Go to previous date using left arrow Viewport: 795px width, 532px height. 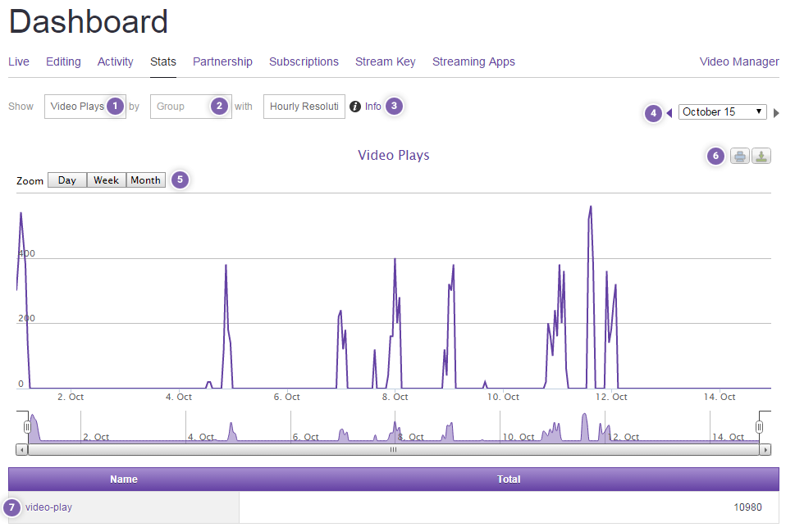pos(669,112)
